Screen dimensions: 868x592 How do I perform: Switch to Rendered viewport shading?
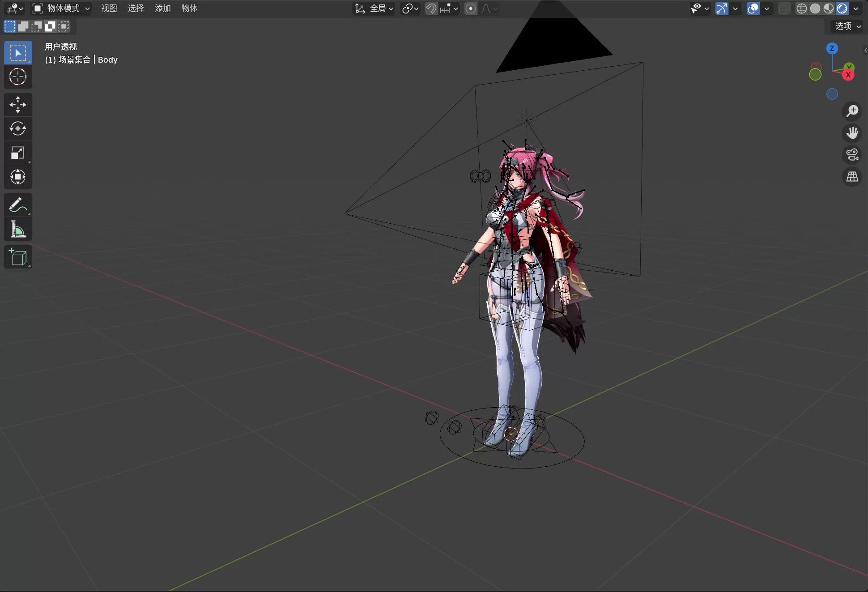[842, 8]
